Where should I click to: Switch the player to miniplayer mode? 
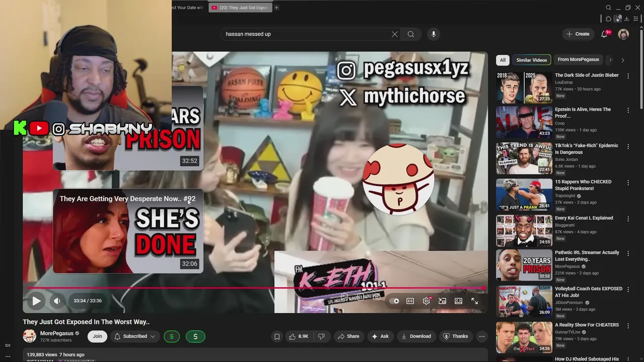coord(442,301)
